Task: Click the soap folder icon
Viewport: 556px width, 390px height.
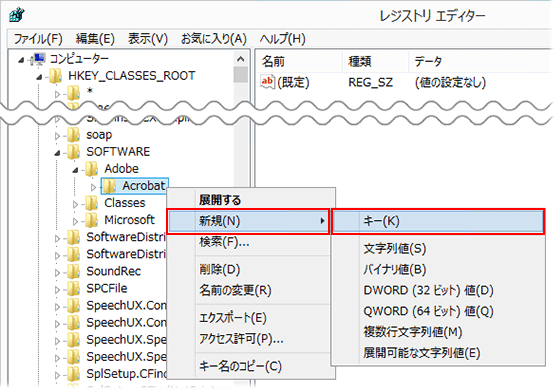Action: [74, 135]
